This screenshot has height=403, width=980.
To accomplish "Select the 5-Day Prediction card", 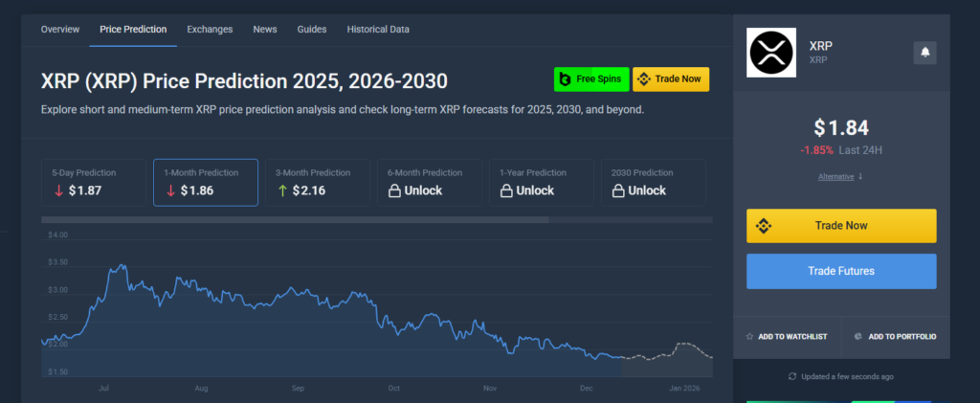I will (x=94, y=182).
